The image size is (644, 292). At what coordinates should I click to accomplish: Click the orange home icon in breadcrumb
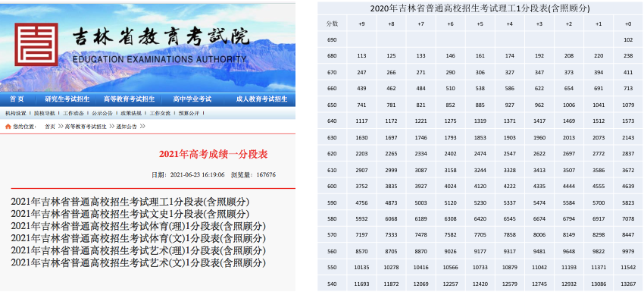click(x=8, y=127)
